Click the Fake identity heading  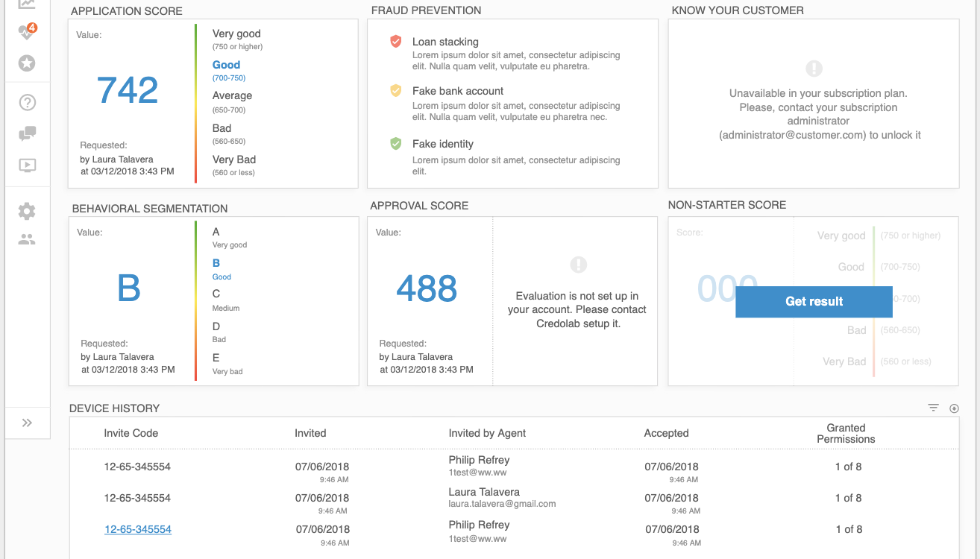pyautogui.click(x=443, y=144)
